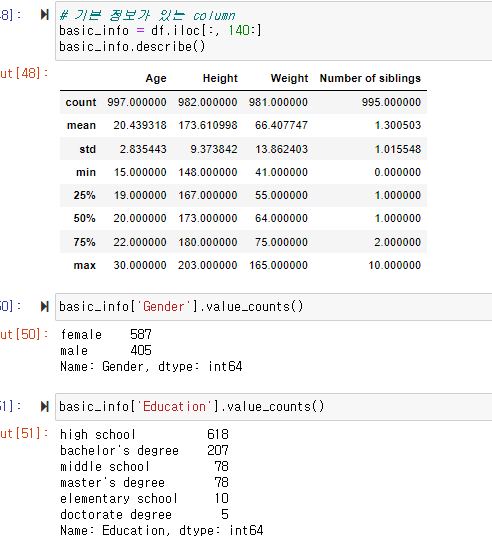Select 25% Height value 167.000000
Viewport: 492px width, 547px height.
click(x=208, y=195)
